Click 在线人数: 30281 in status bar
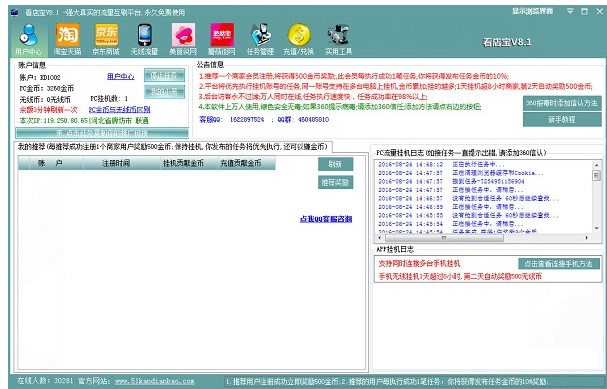The height and width of the screenshot is (389, 607). point(45,381)
